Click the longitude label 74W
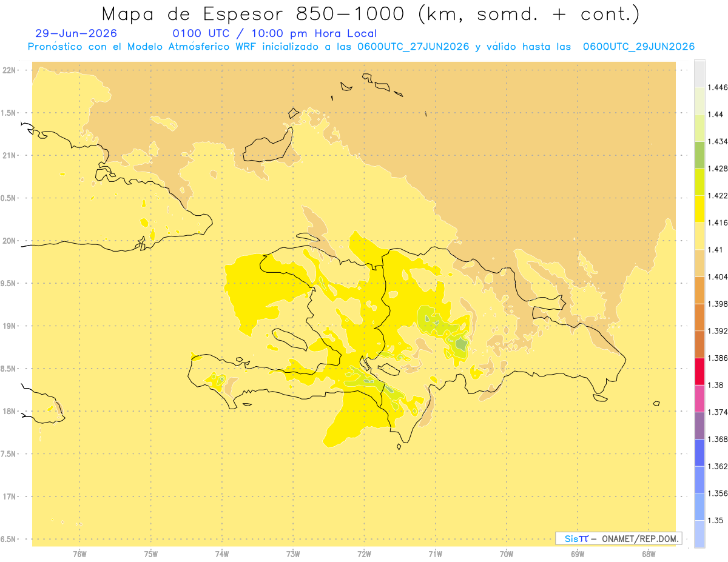This screenshot has width=728, height=562. 222,554
